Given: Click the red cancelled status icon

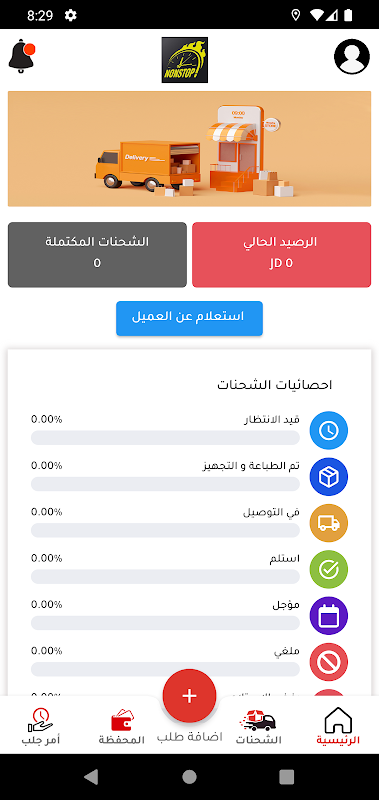Looking at the screenshot, I should click(329, 662).
